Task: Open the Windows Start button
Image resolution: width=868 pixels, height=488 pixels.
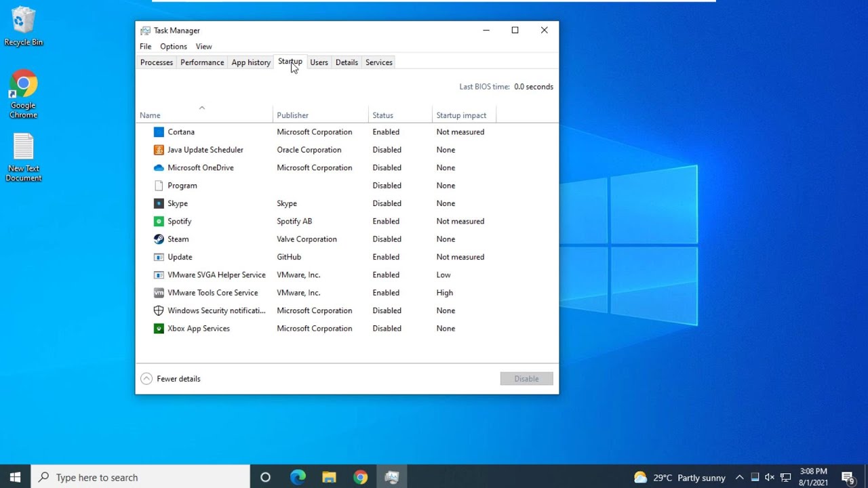Action: coord(15,477)
